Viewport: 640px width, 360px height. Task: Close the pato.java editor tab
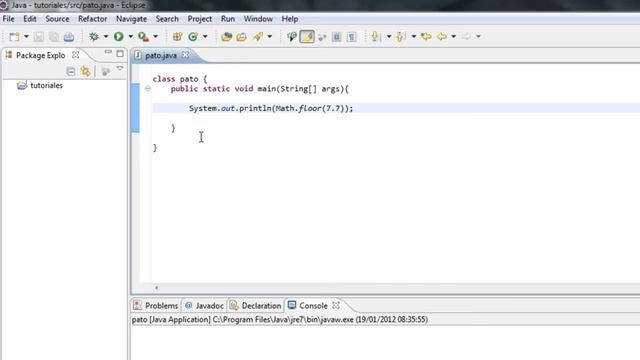(185, 55)
